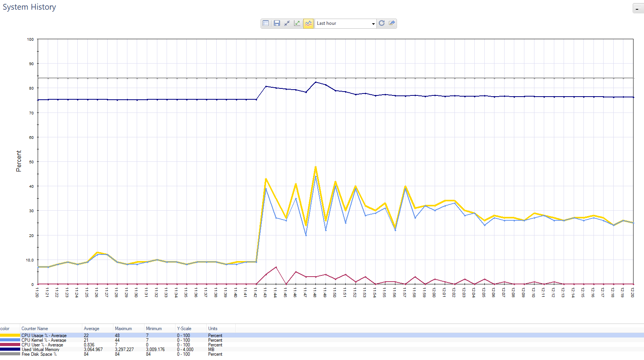Toggle the highlighted line-chart view button
644x360 pixels.
308,23
